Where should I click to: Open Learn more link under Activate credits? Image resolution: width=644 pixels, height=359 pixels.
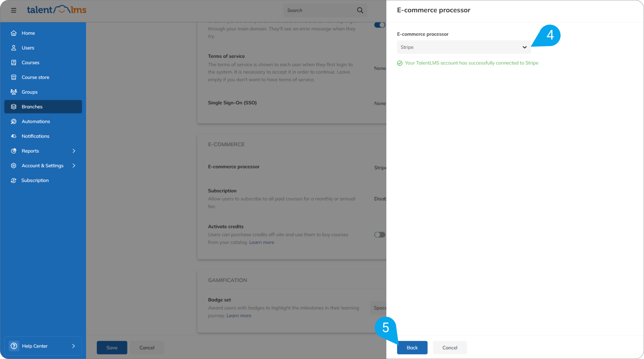pyautogui.click(x=262, y=242)
